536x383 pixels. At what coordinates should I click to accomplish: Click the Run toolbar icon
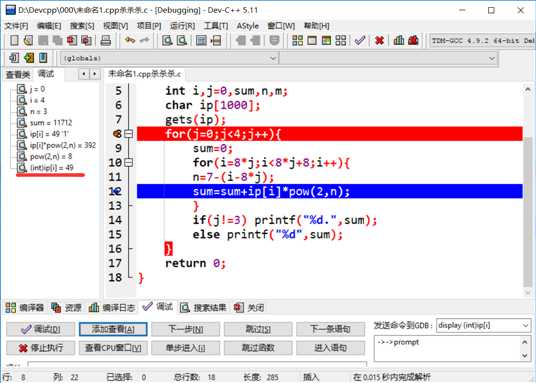point(312,41)
